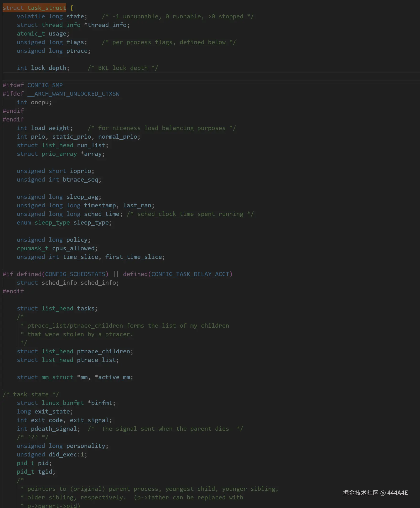The image size is (420, 508).
Task: Select the 'long exit_state;' line
Action: (x=45, y=411)
